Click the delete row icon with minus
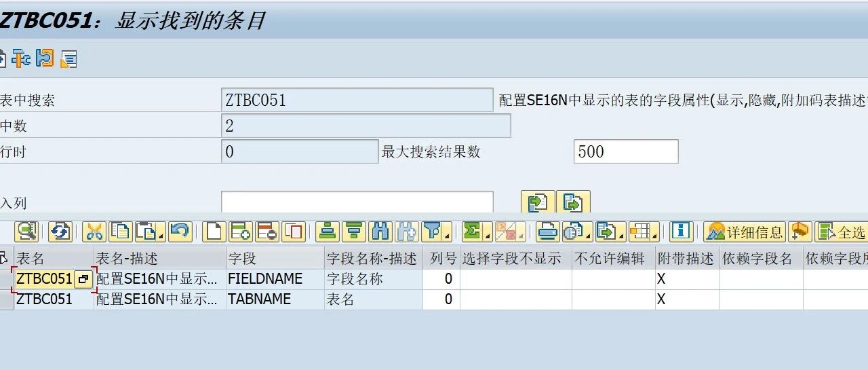Screen dimensions: 868x370 click(x=267, y=232)
